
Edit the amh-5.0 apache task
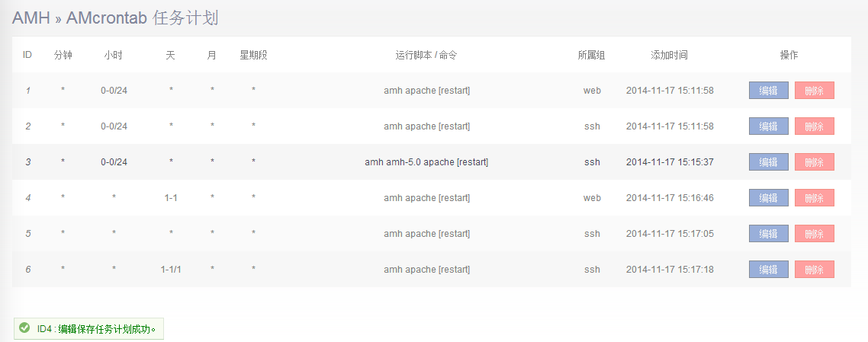coord(768,162)
